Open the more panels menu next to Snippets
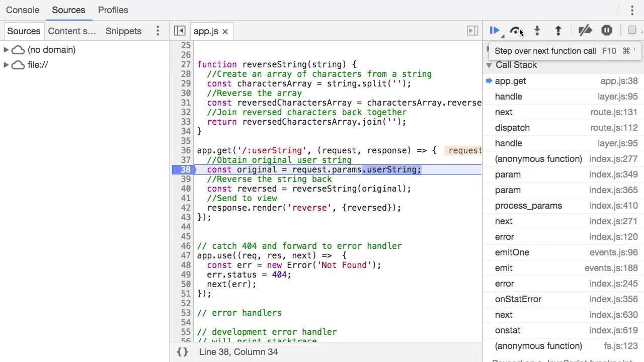 tap(157, 31)
